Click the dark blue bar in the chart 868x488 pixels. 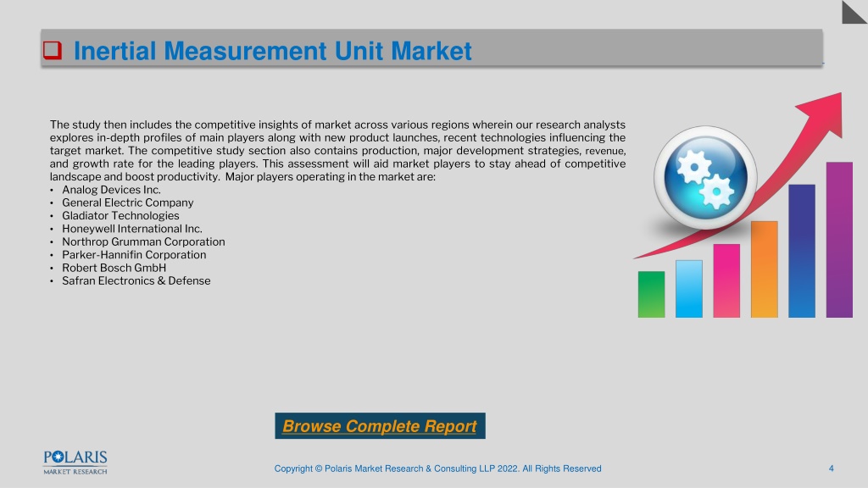pyautogui.click(x=802, y=251)
